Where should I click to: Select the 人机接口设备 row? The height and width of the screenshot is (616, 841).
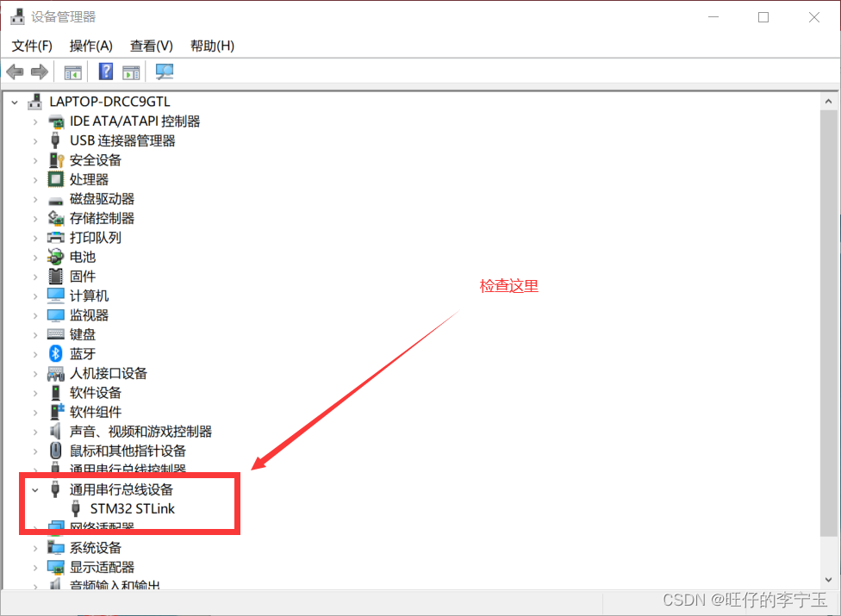pyautogui.click(x=109, y=373)
